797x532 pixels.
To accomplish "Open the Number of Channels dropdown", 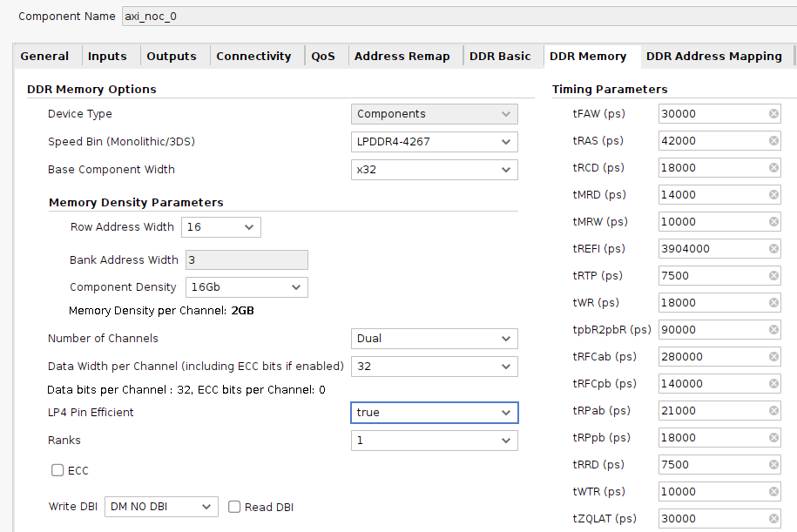I will 434,338.
